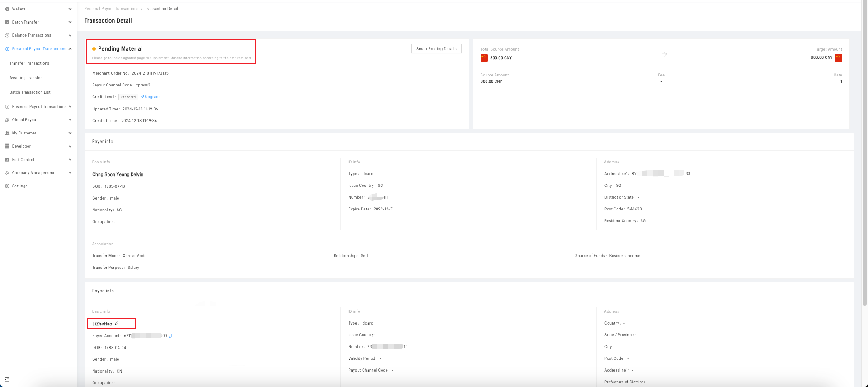The width and height of the screenshot is (868, 387).
Task: Click the Global Payout globe icon
Action: 7,120
